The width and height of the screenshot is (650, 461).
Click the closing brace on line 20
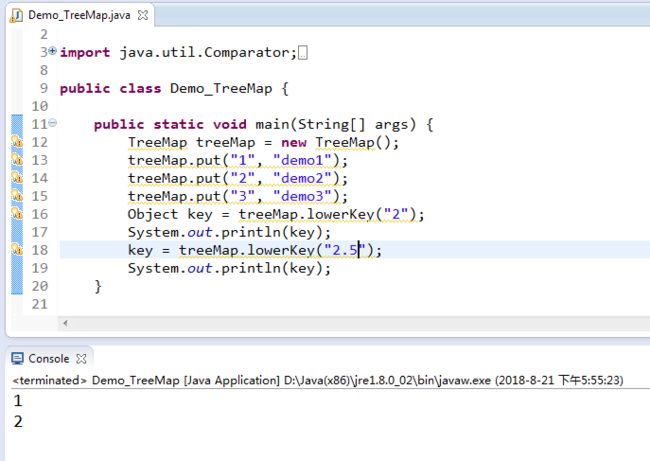click(x=98, y=286)
